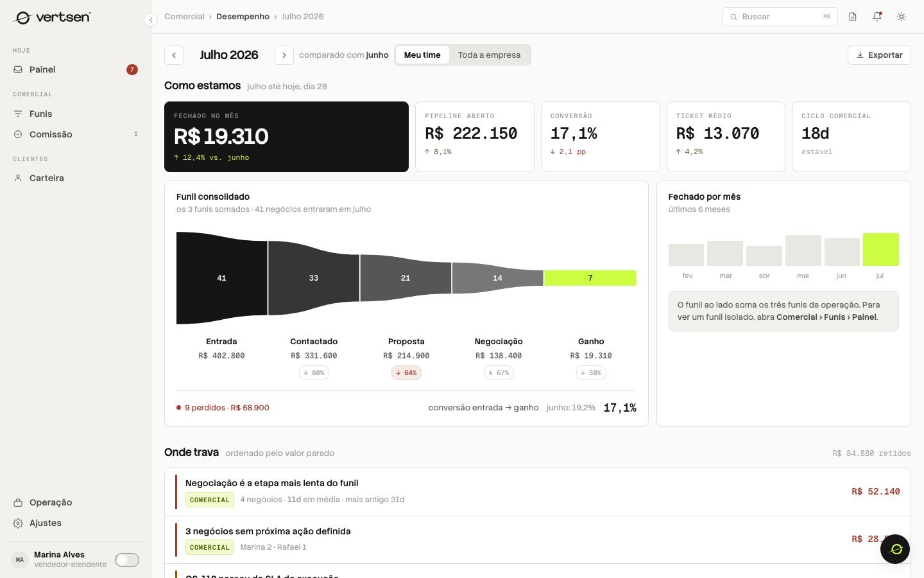Open Funis in the sidebar

[x=75, y=114]
